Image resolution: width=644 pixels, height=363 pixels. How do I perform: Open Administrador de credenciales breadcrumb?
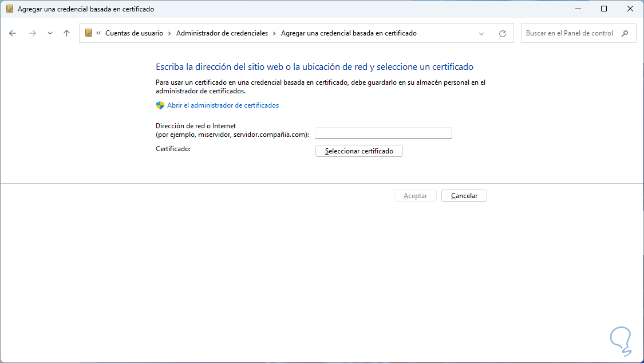[222, 33]
